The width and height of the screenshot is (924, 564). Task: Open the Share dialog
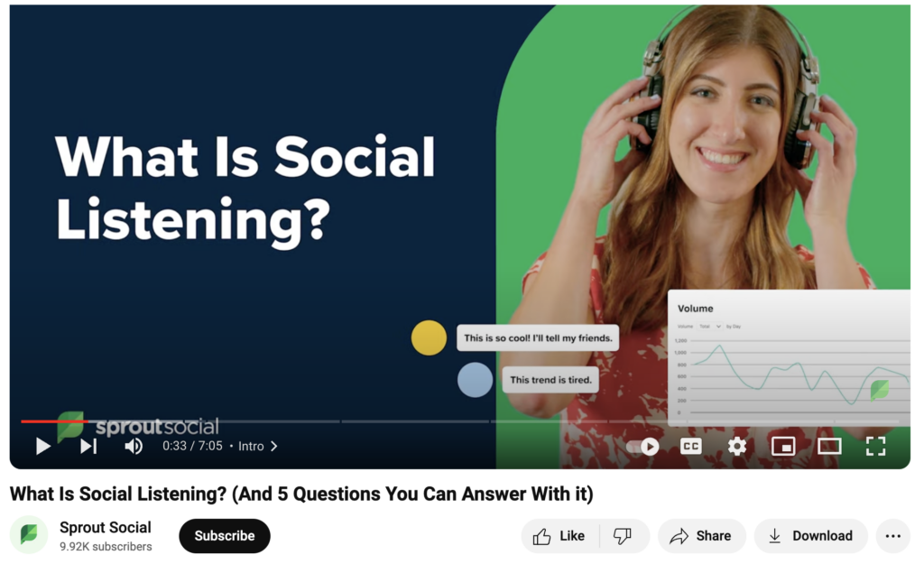[702, 535]
